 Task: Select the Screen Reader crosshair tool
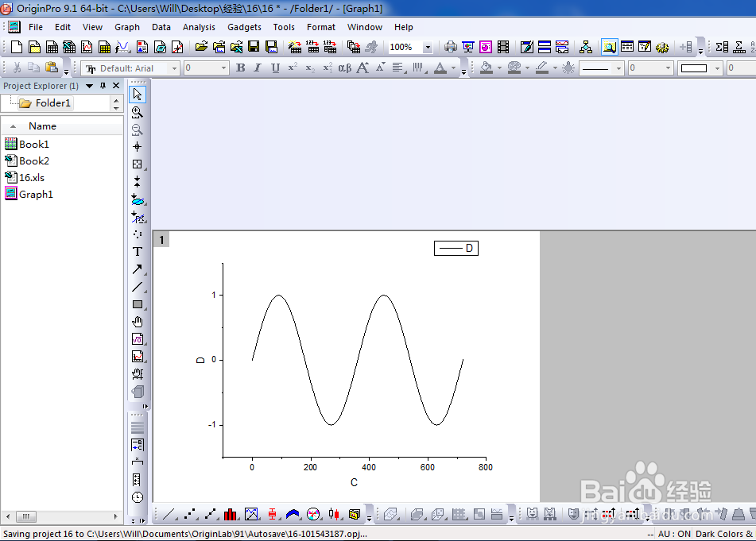(138, 146)
